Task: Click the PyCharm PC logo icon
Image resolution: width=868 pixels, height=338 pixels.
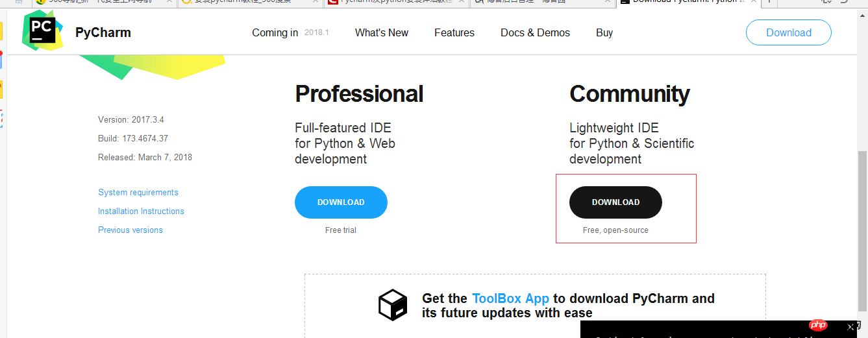Action: tap(43, 30)
